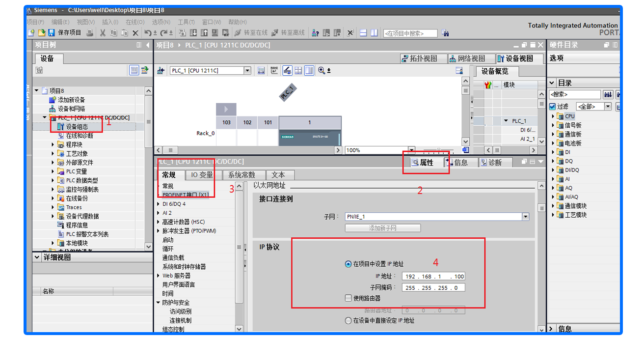Collapse the 目录 section in hardware catalog
The width and height of the screenshot is (644, 338).
pos(552,83)
